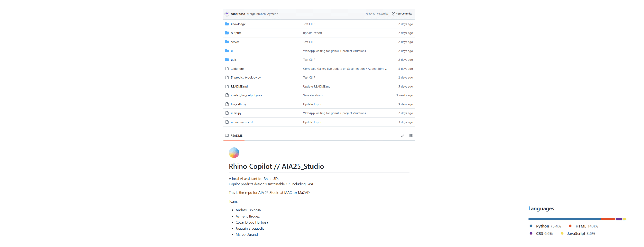Open README.md file name

[239, 86]
